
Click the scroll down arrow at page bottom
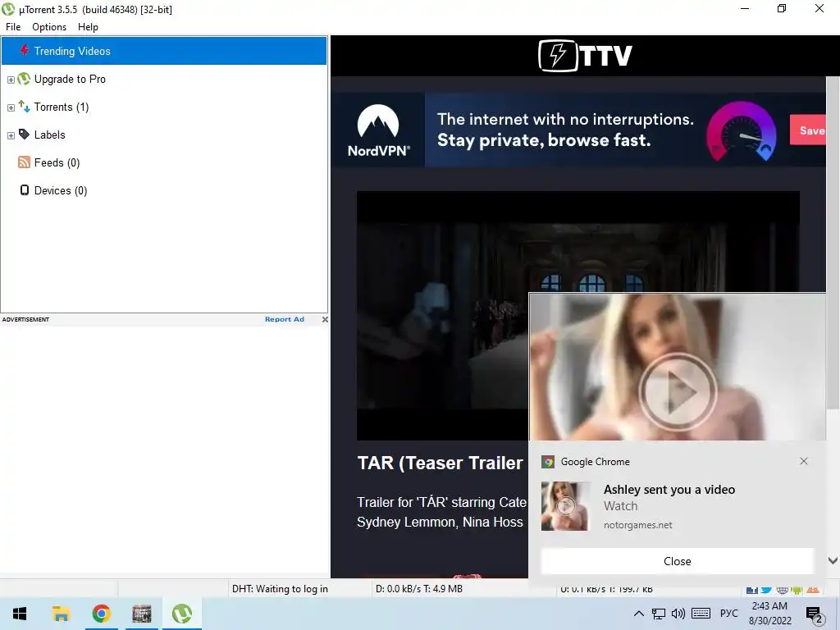[x=833, y=560]
